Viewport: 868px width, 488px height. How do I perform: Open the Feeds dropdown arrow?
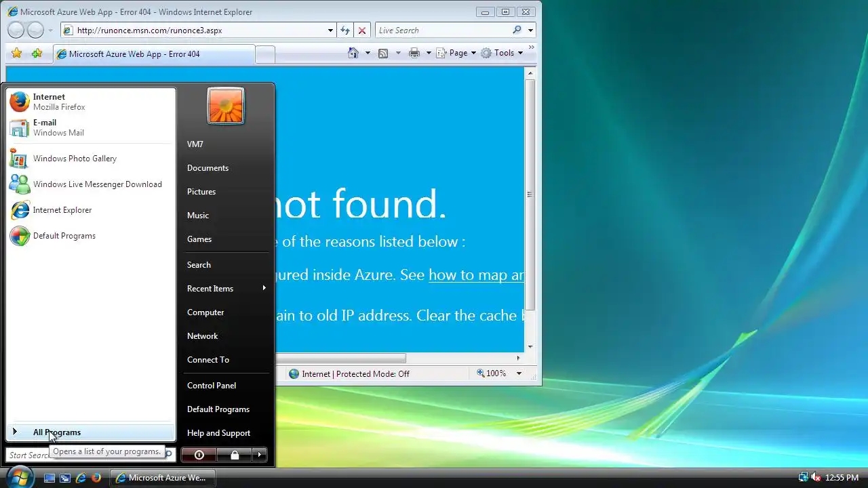point(398,53)
